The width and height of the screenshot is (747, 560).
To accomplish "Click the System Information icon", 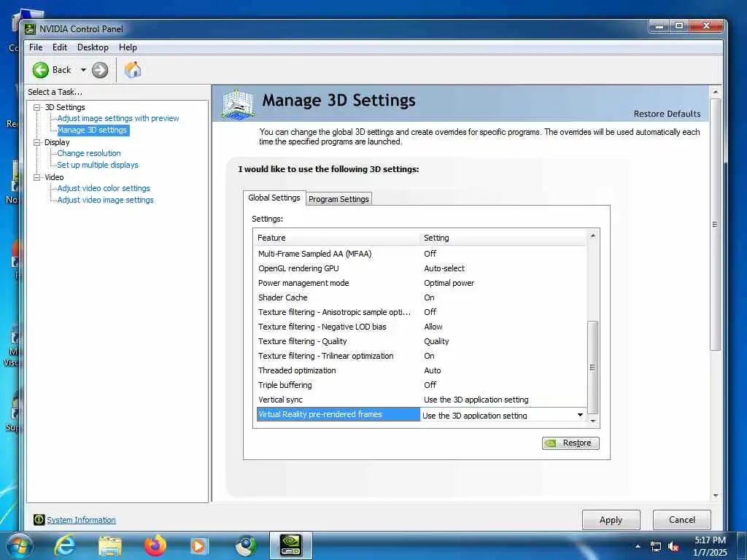I will [x=39, y=519].
